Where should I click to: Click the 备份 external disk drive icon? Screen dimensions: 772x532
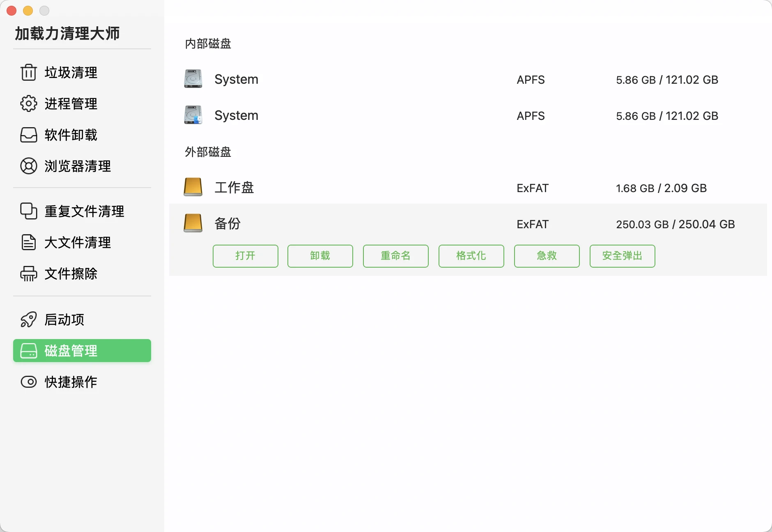[x=193, y=224]
